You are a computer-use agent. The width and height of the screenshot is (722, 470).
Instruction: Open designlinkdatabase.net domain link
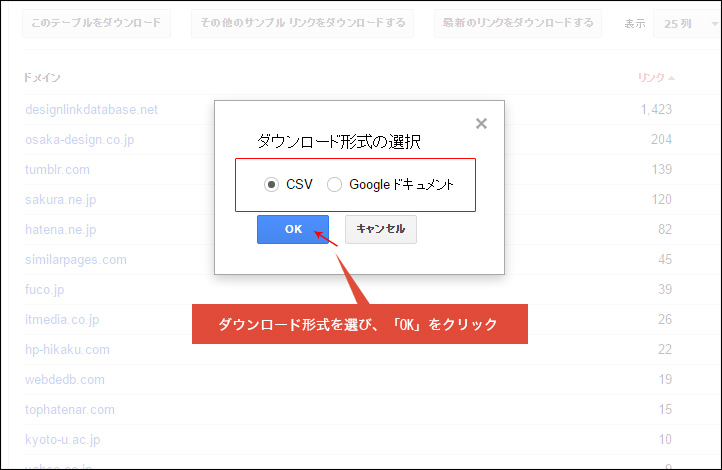point(91,110)
